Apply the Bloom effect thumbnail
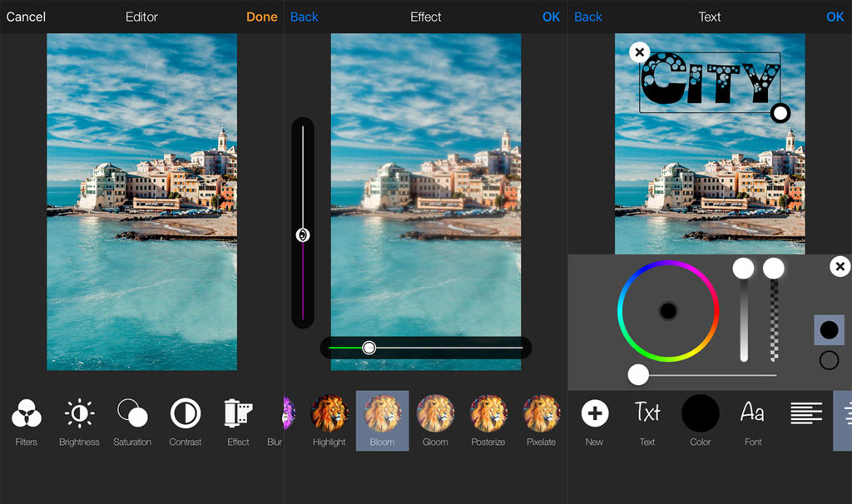The height and width of the screenshot is (504, 852). coord(382,413)
